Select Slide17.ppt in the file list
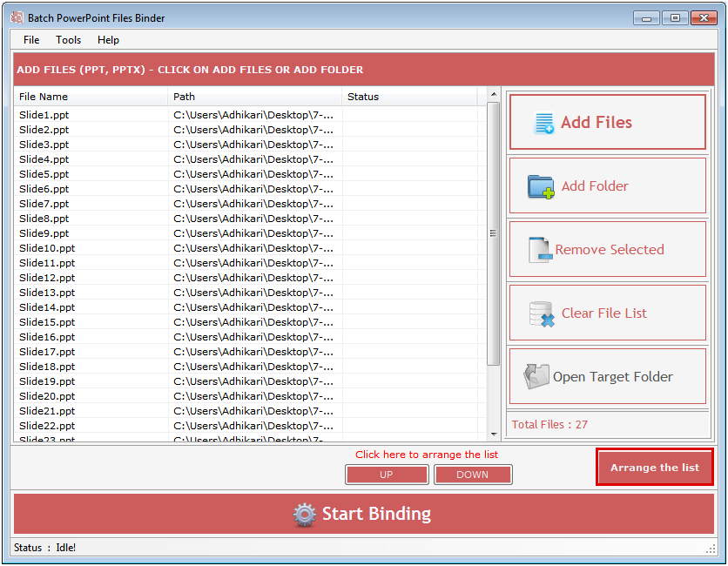The height and width of the screenshot is (566, 728). [47, 352]
